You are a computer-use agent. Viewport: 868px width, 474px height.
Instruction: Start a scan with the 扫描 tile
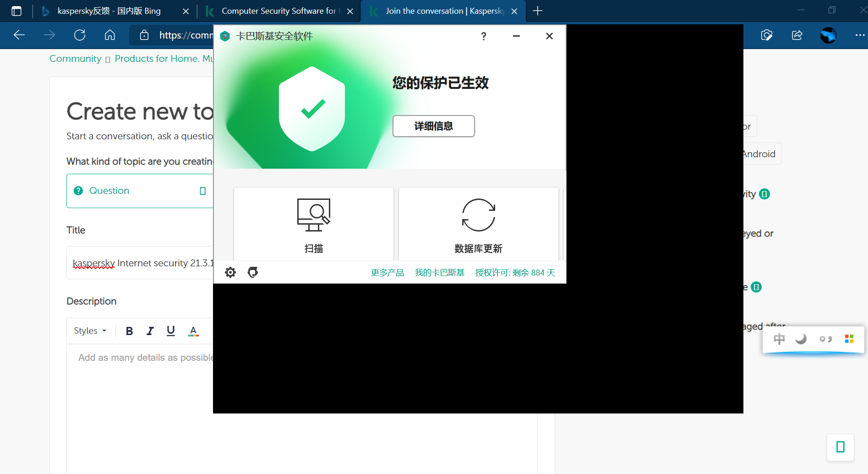(x=314, y=224)
